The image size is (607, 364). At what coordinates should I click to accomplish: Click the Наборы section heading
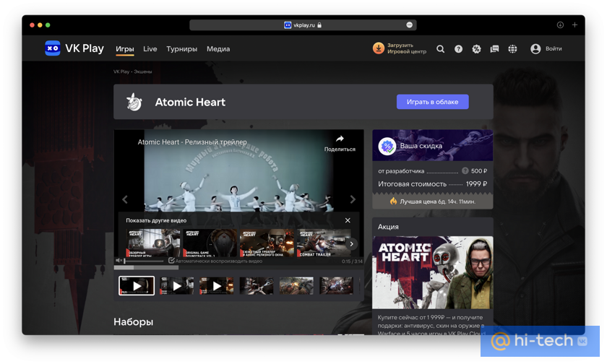coord(133,322)
